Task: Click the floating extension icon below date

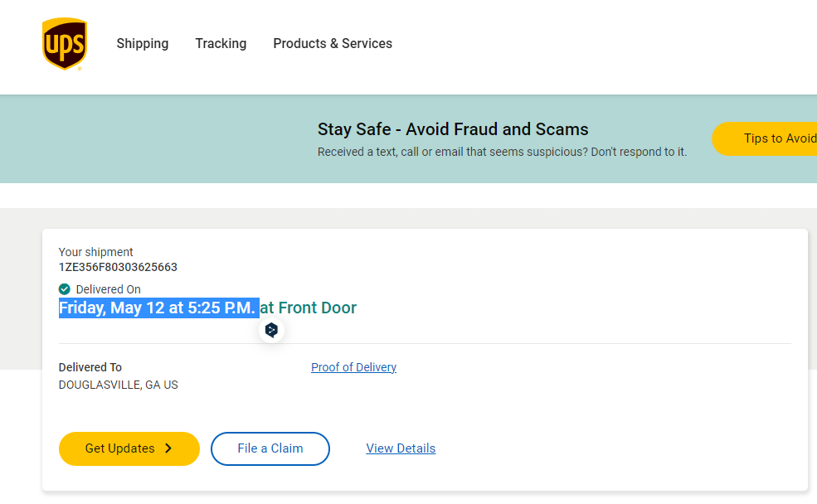Action: tap(271, 330)
